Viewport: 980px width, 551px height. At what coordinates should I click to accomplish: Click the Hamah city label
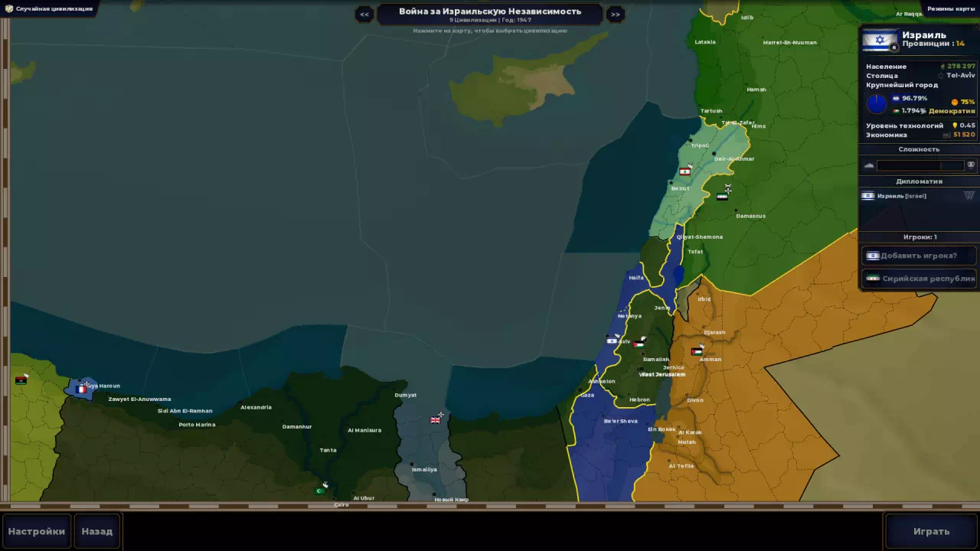click(756, 90)
